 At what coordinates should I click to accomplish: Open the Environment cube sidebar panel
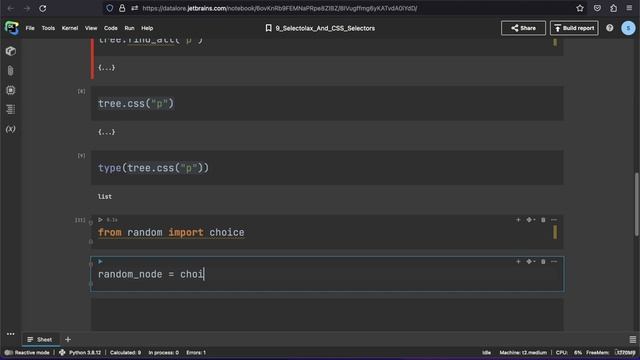point(11,51)
